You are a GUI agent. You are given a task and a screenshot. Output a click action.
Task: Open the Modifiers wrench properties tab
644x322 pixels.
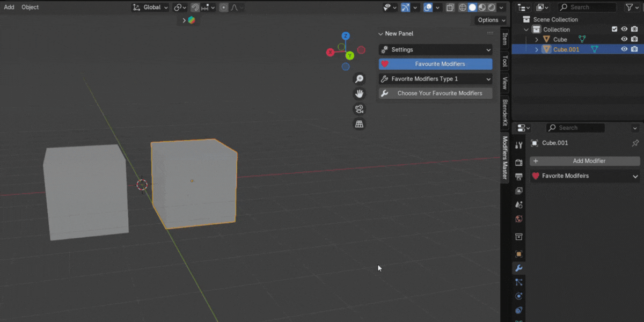pos(518,268)
